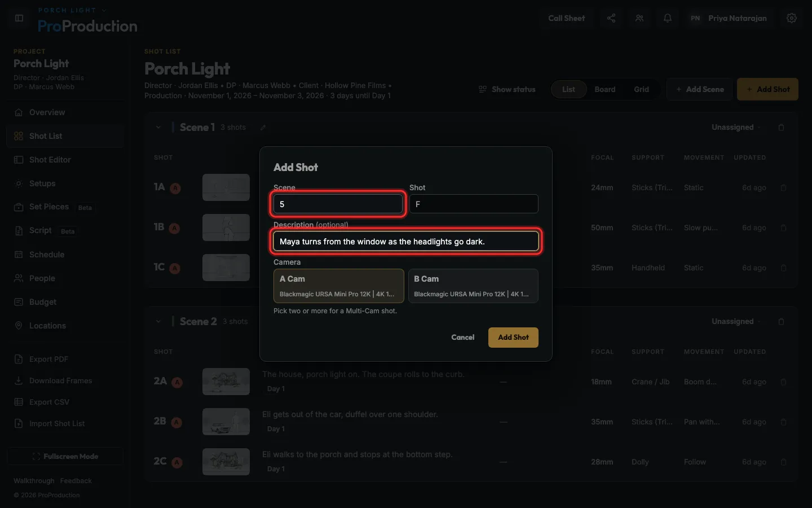Delete shot 2B using its trash icon
Image resolution: width=812 pixels, height=508 pixels.
pos(783,422)
